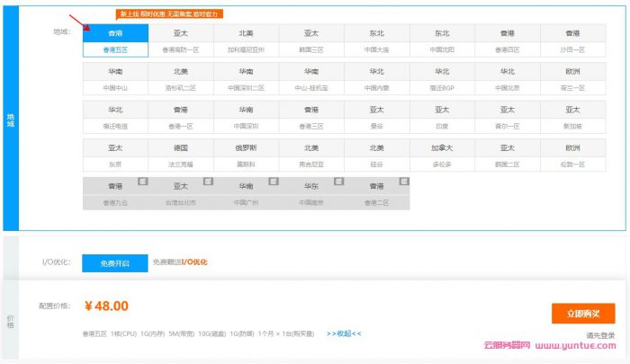Choose the 香港三区 region
Screen dimensions: 630x364
[311, 117]
